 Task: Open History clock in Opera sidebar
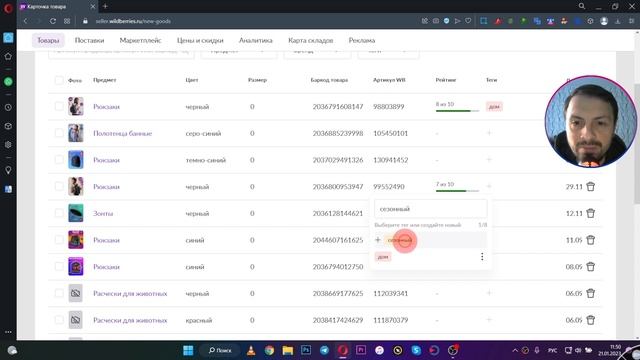pyautogui.click(x=8, y=107)
